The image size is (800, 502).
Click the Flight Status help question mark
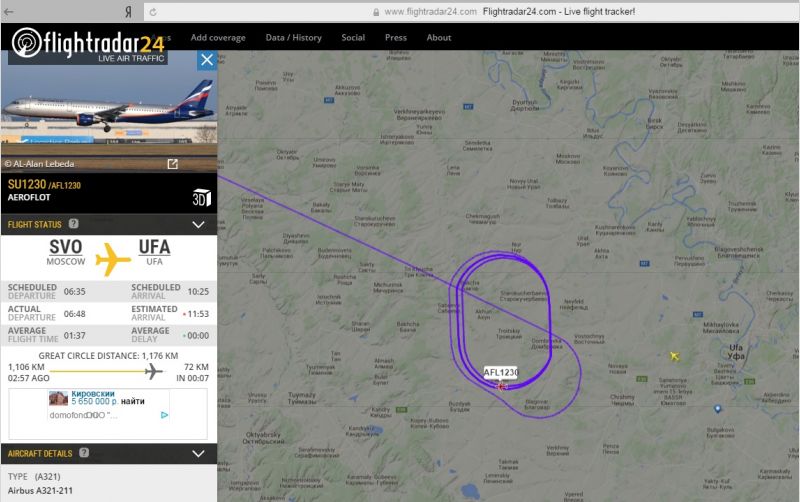[x=73, y=223]
